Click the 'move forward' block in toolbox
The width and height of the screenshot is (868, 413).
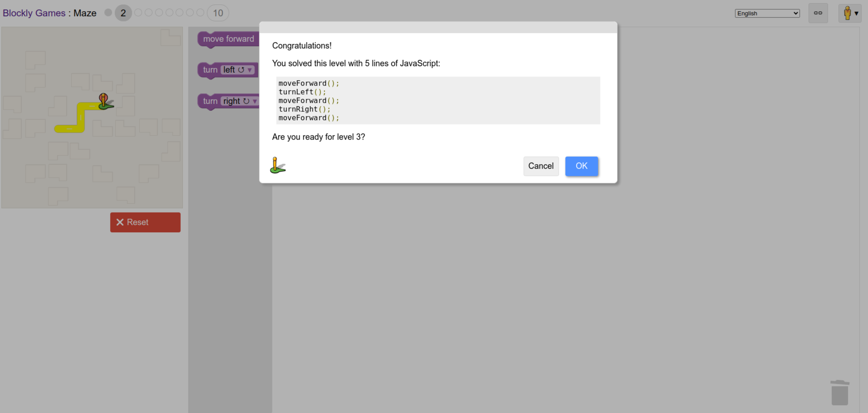(228, 39)
